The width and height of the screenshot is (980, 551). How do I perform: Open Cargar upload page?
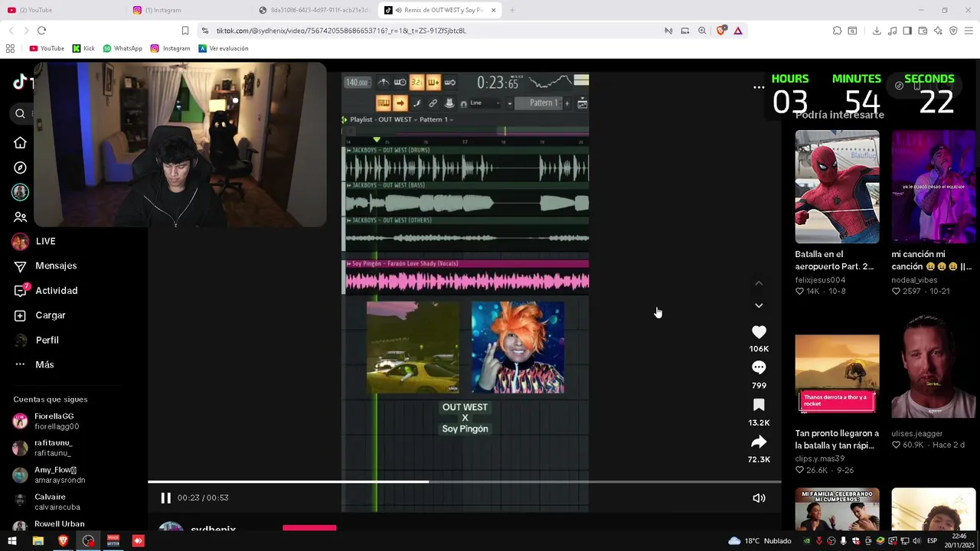pos(40,315)
